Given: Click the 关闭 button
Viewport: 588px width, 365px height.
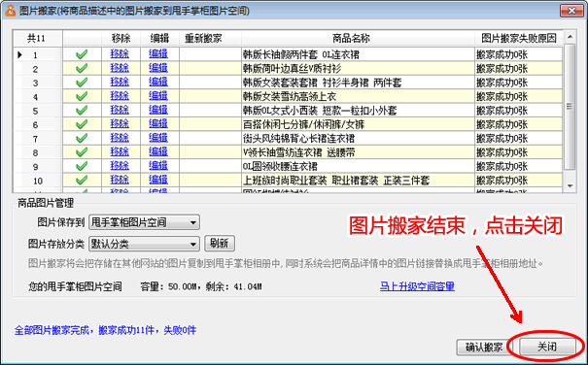Looking at the screenshot, I should pyautogui.click(x=547, y=347).
